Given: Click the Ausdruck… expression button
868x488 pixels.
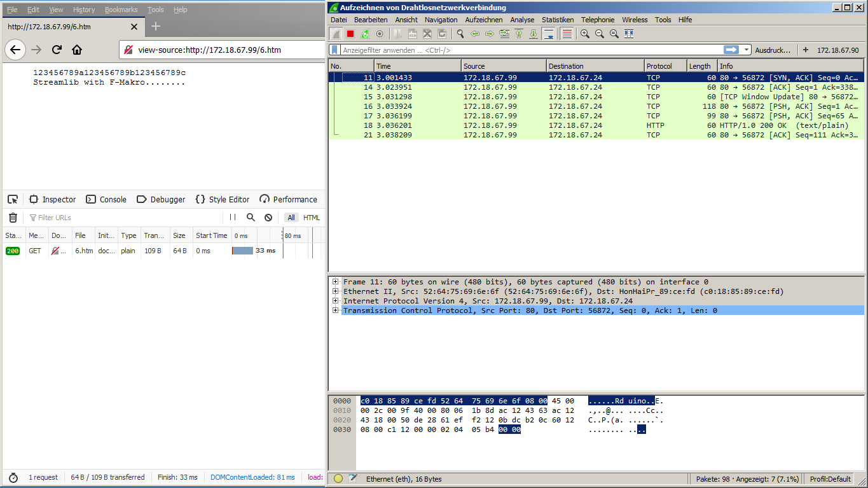Looking at the screenshot, I should point(772,50).
